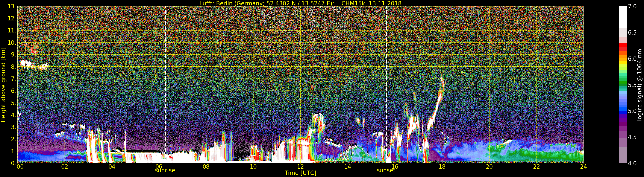Click the 'sunrise' label below the axis
Screen dimensions: 644x177
165,171
